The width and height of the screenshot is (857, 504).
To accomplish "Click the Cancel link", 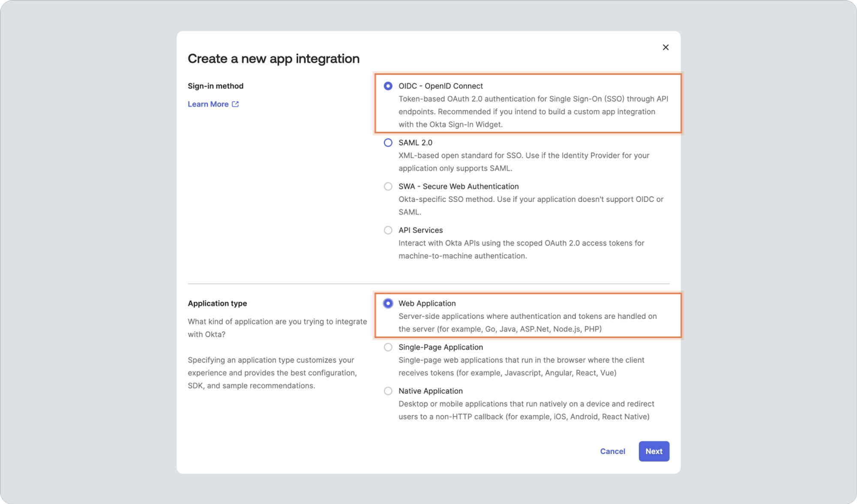I will tap(612, 451).
